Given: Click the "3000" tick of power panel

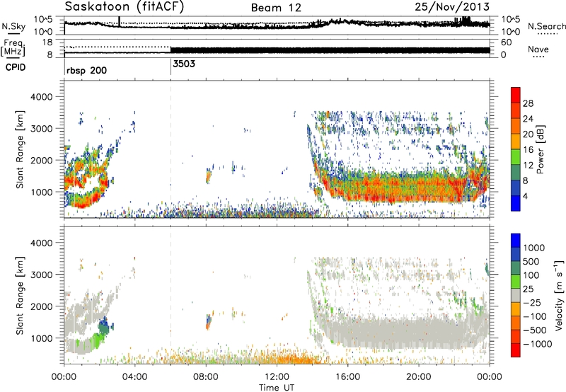Looking at the screenshot, I should 42,129.
